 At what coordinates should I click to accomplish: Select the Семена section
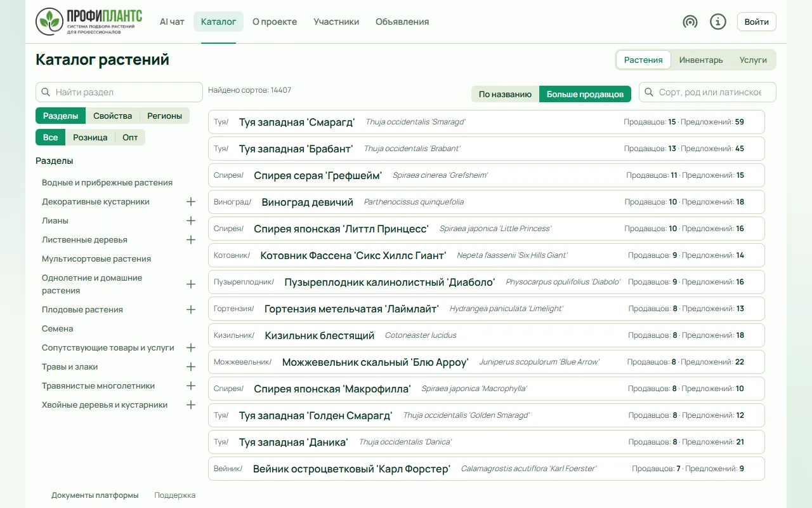coord(58,328)
